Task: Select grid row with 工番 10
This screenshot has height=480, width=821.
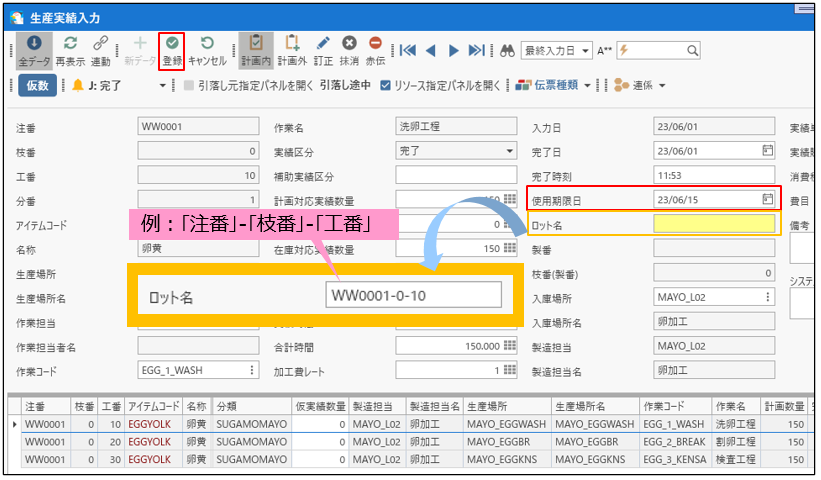Action: click(411, 424)
